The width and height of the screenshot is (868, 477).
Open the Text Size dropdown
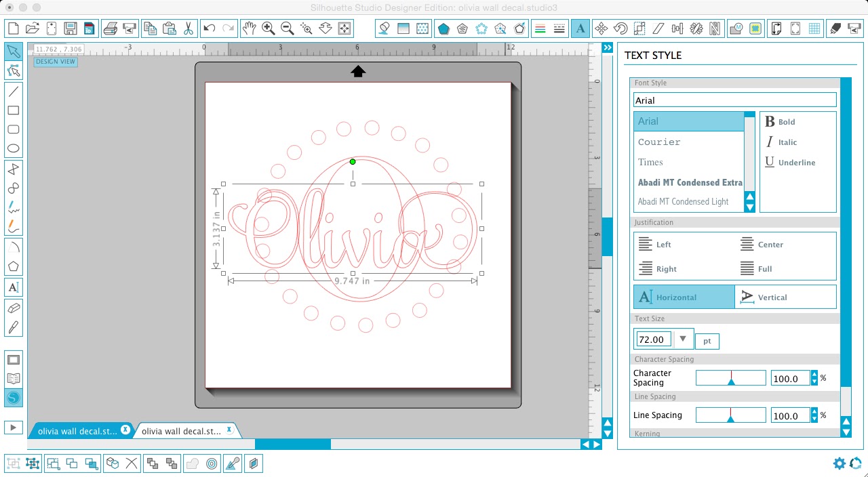pos(683,339)
